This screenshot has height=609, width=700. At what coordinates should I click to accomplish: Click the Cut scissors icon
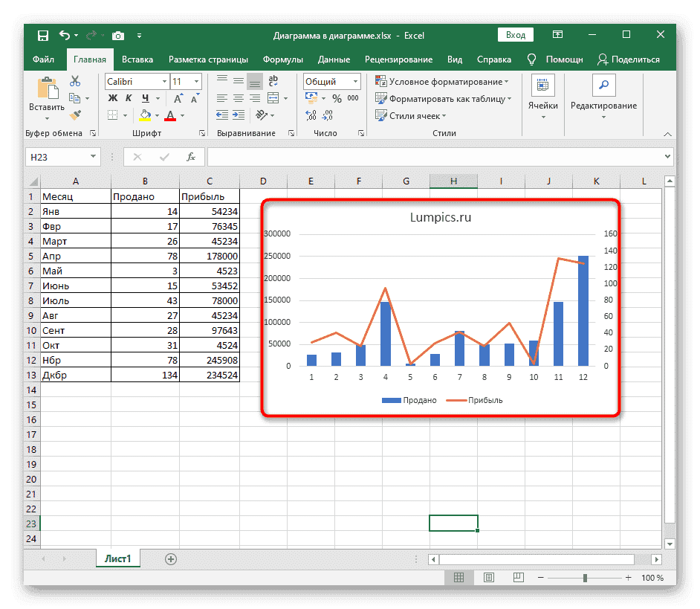pyautogui.click(x=75, y=82)
